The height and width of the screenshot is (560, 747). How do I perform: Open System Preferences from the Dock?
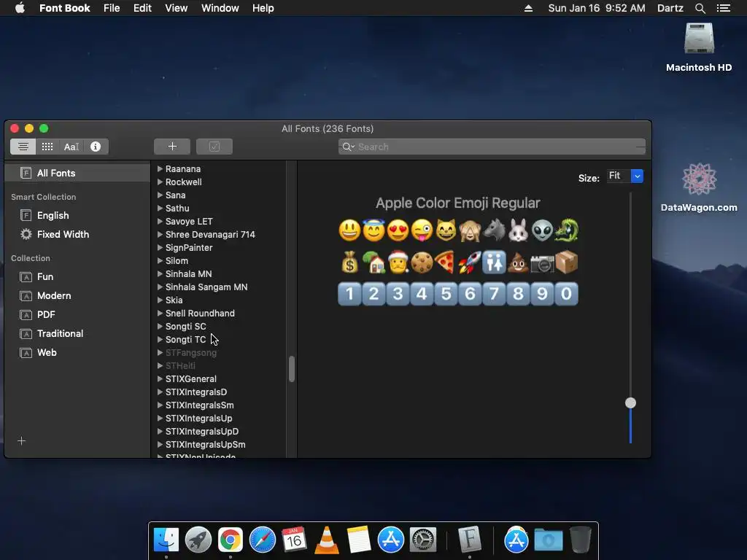(x=423, y=540)
